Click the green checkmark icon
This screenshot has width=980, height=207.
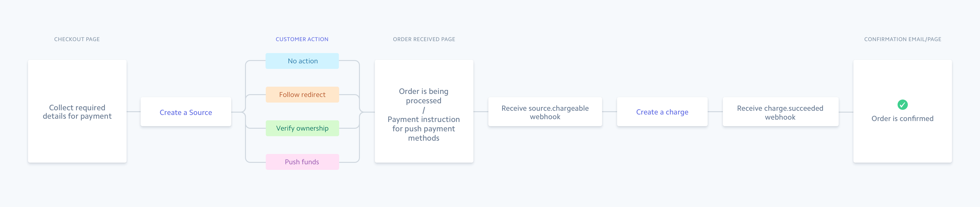[902, 105]
